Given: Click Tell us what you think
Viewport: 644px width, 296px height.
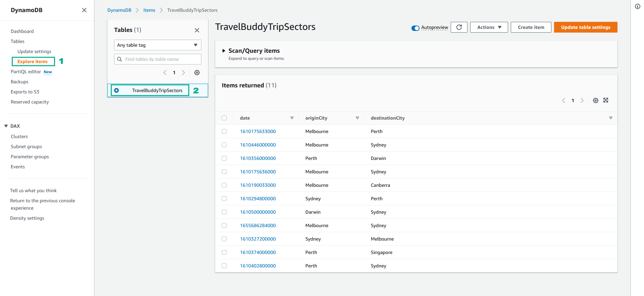Looking at the screenshot, I should click(x=33, y=191).
